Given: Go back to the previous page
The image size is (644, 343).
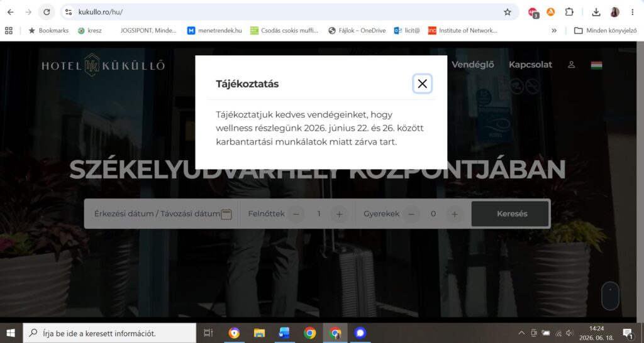Looking at the screenshot, I should [x=11, y=13].
